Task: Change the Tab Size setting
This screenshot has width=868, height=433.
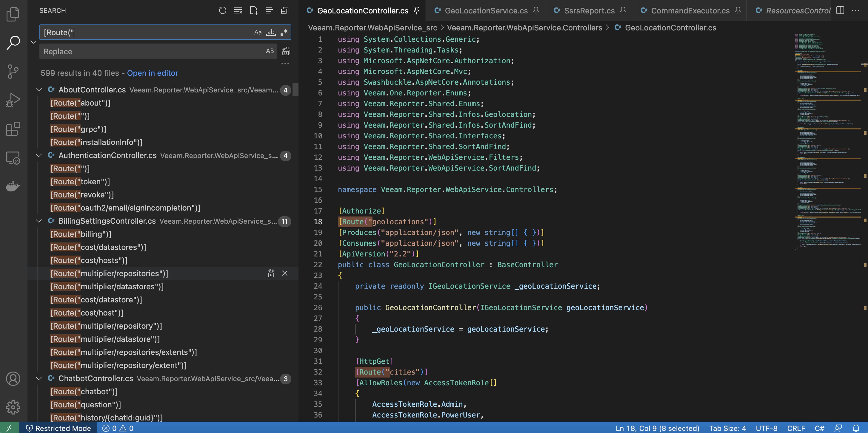Action: coord(727,428)
